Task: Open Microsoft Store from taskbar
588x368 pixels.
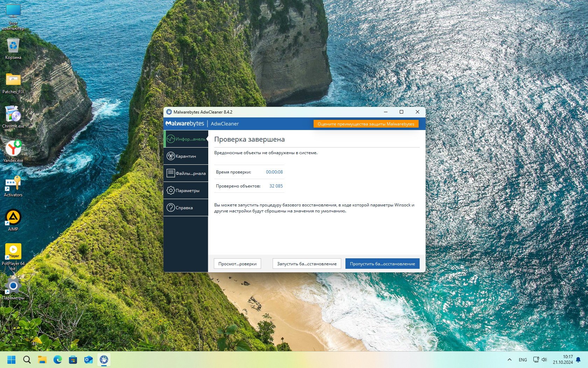Action: click(x=73, y=360)
